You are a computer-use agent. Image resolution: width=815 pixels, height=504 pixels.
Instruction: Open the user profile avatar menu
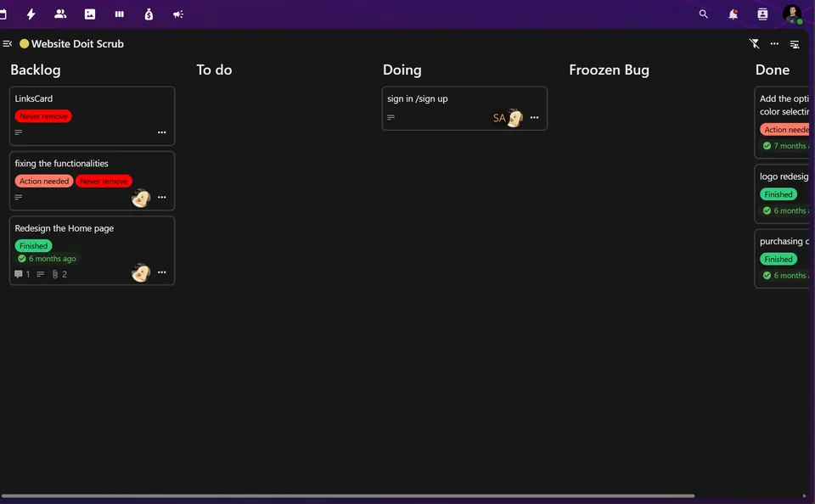coord(792,14)
